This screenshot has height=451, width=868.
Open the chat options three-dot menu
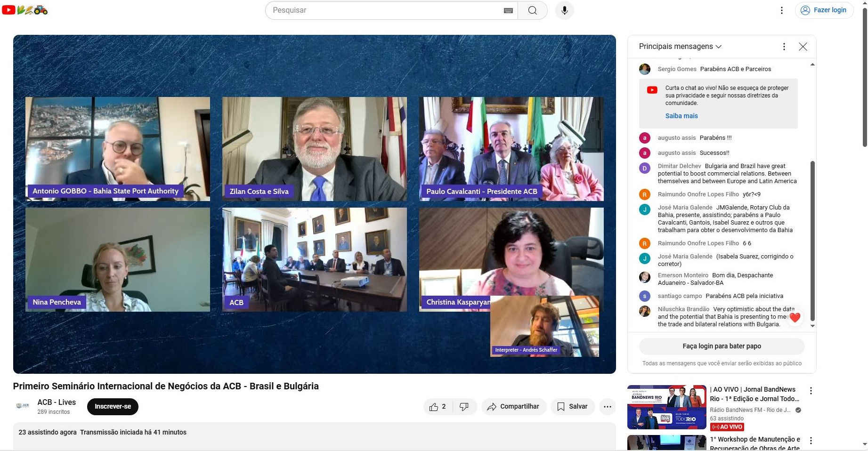coord(784,46)
